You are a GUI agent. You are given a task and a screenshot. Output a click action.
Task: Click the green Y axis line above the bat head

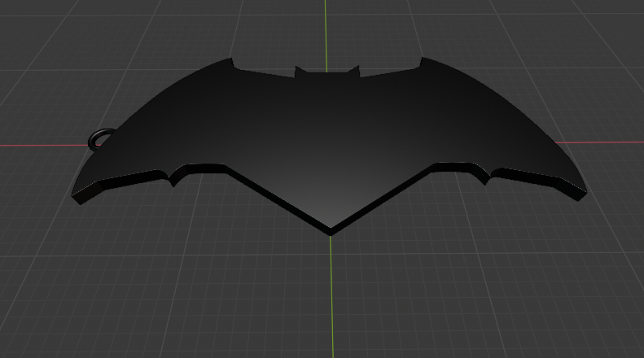pos(326,35)
